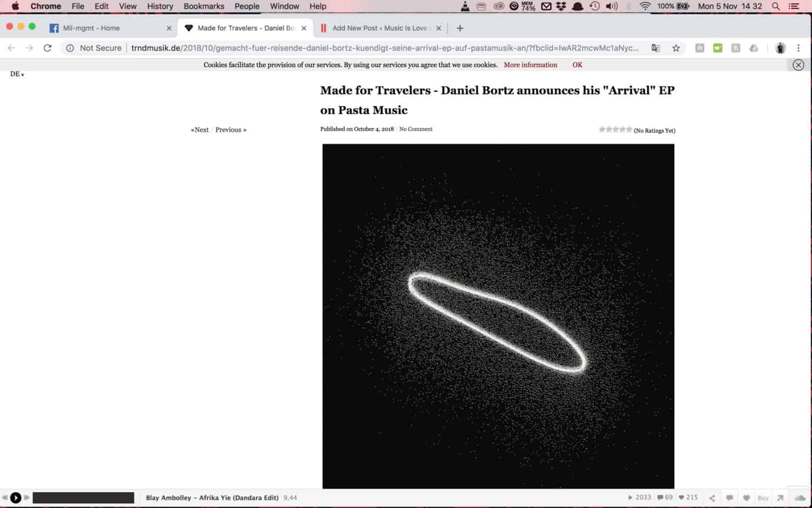Click the Time Machine clock icon
Image resolution: width=812 pixels, height=508 pixels.
click(x=595, y=6)
